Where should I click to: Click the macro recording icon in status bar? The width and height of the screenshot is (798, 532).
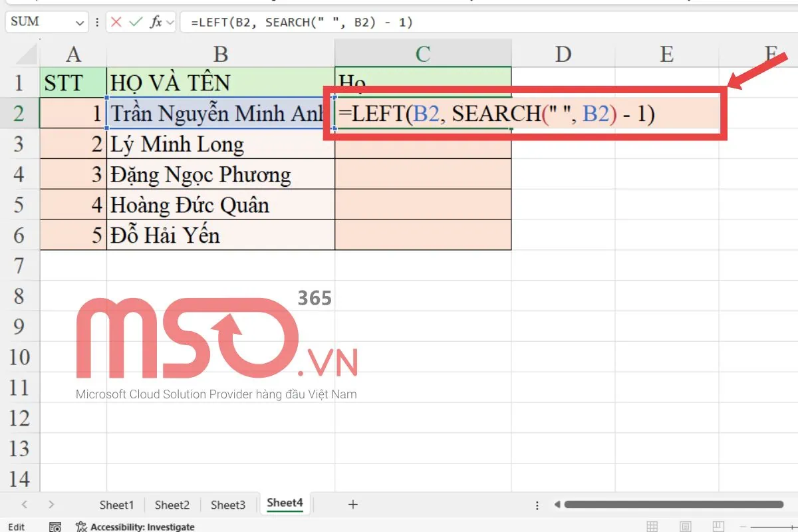[56, 527]
